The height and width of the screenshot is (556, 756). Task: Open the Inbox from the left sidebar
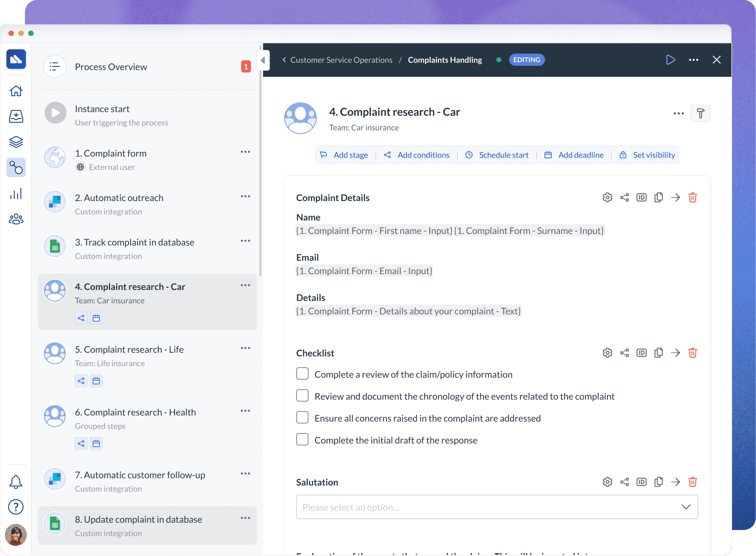click(16, 116)
